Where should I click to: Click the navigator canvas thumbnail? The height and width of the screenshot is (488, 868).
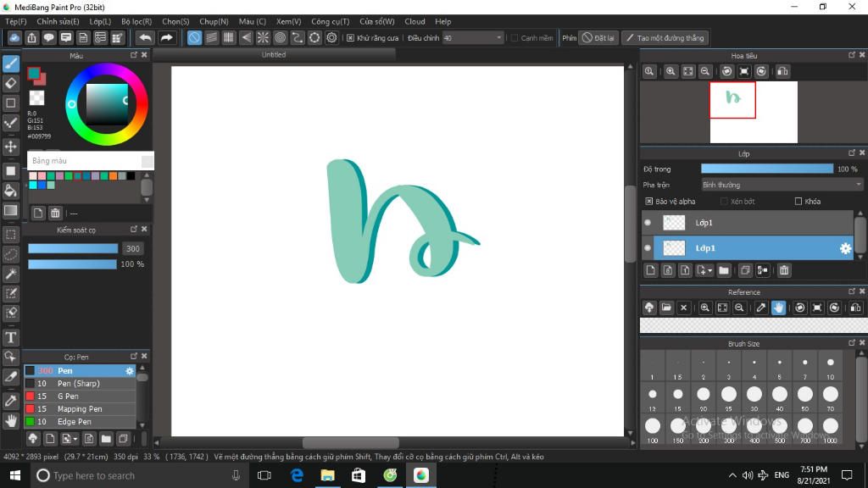(754, 113)
